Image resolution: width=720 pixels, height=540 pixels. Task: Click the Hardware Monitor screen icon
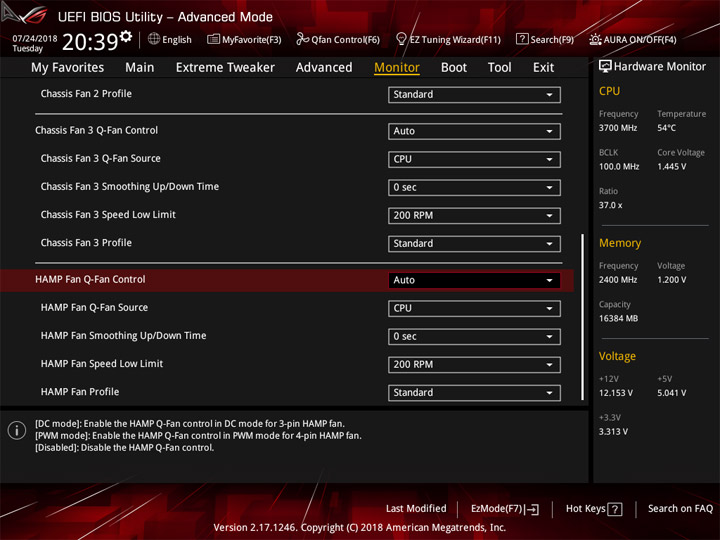point(605,66)
